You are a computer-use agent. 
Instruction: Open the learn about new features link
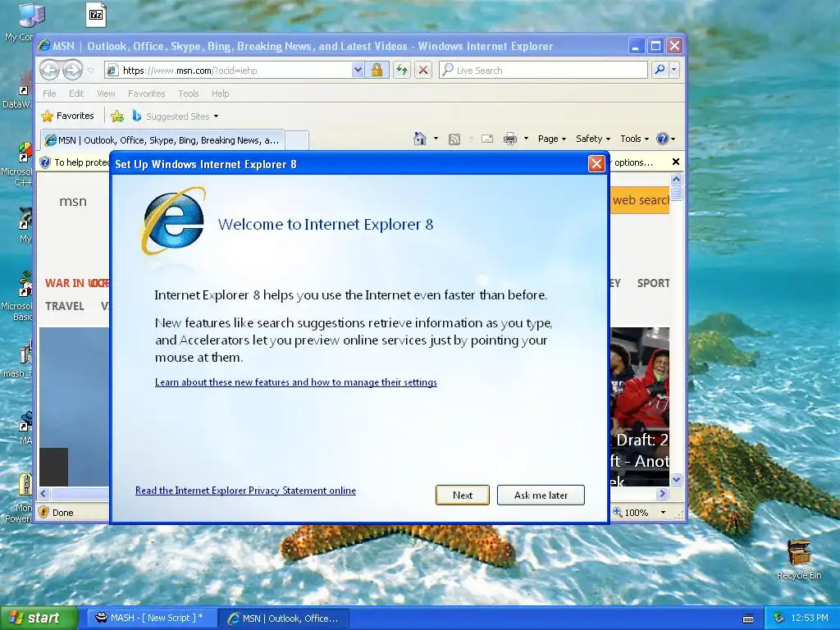(x=295, y=382)
